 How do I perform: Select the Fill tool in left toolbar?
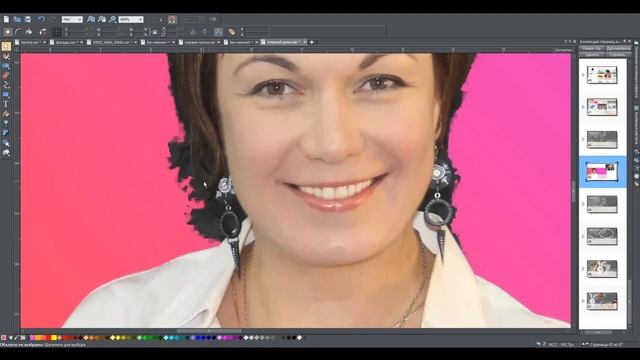[6, 114]
